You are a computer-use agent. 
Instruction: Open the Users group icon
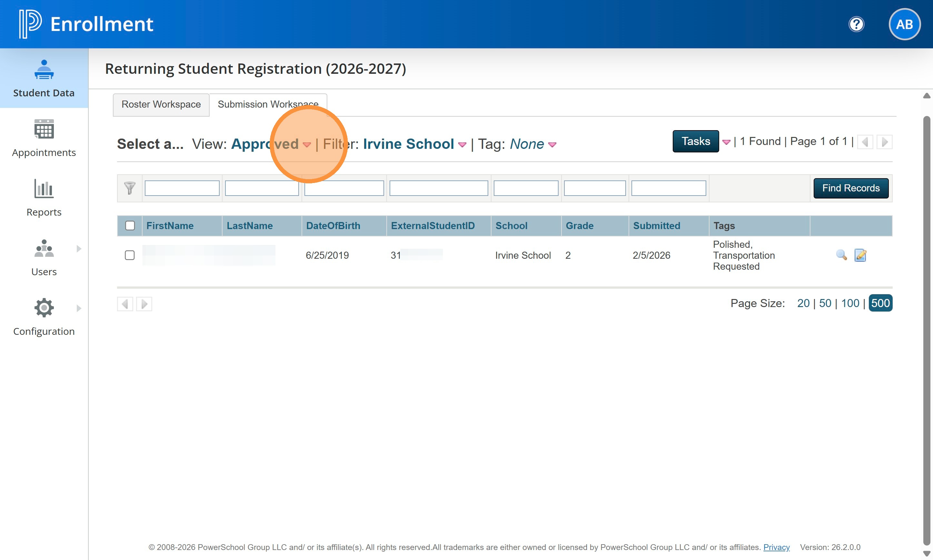[x=44, y=248]
